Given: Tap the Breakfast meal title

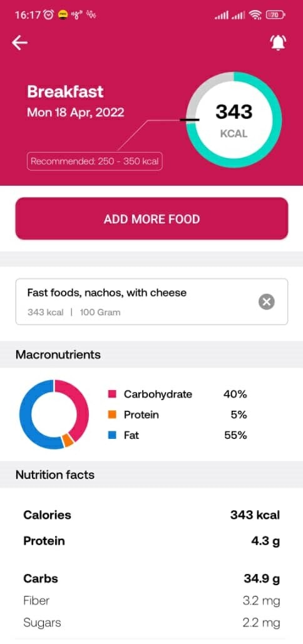Looking at the screenshot, I should click(x=65, y=91).
